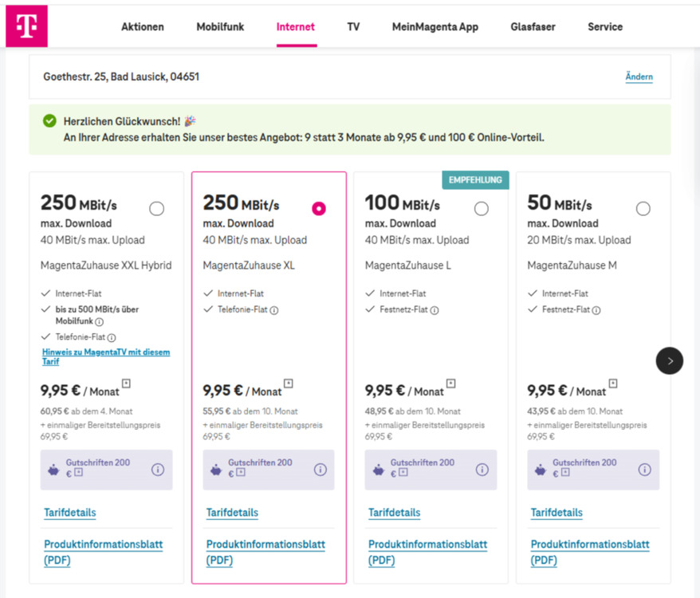The width and height of the screenshot is (700, 598).
Task: Show info for MagentaZuhause M Gutschriften
Action: click(644, 470)
